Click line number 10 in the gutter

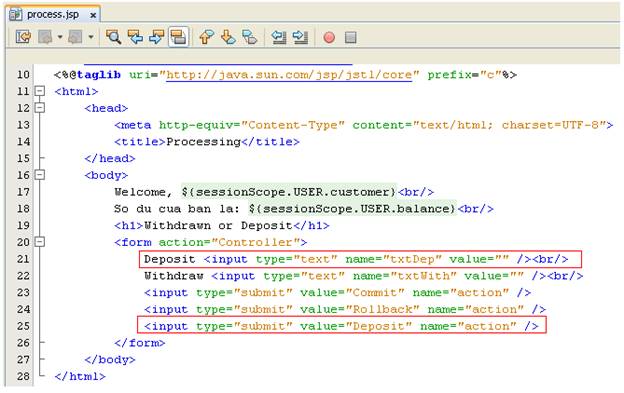(x=23, y=74)
